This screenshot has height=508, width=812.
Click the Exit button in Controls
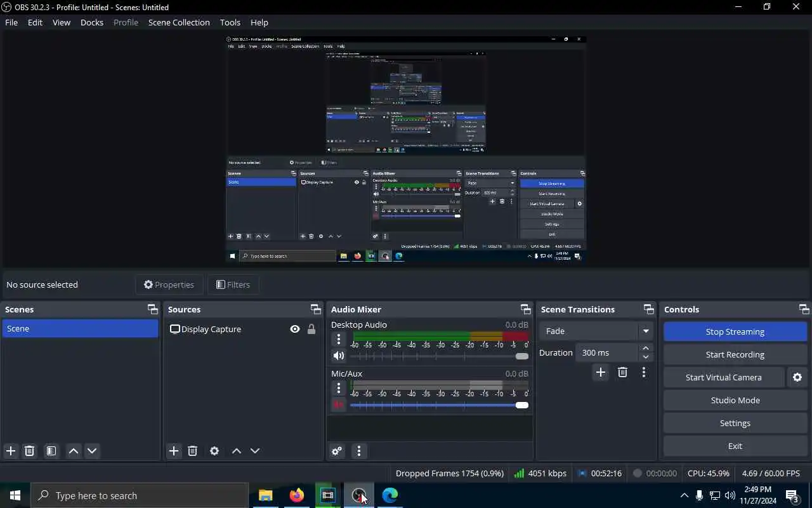click(735, 446)
